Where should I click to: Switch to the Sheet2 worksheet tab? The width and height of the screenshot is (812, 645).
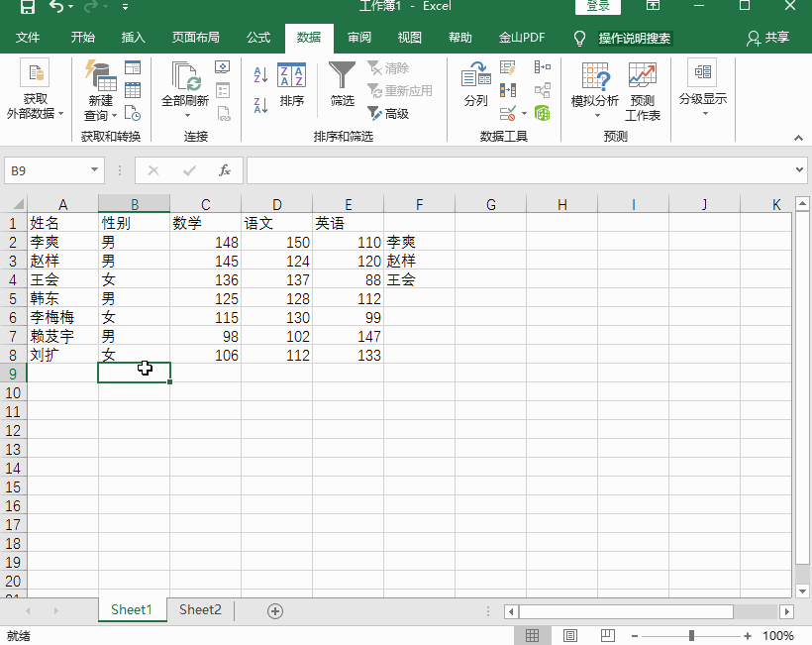click(200, 610)
